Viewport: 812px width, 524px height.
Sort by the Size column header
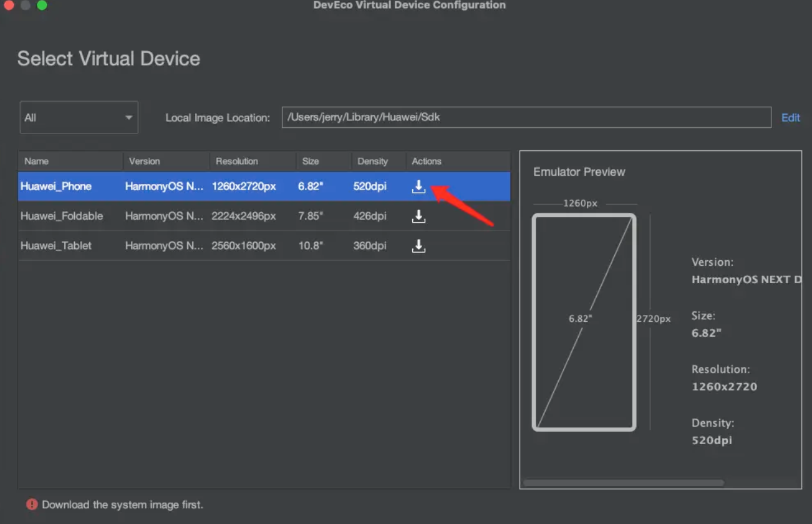[324, 161]
